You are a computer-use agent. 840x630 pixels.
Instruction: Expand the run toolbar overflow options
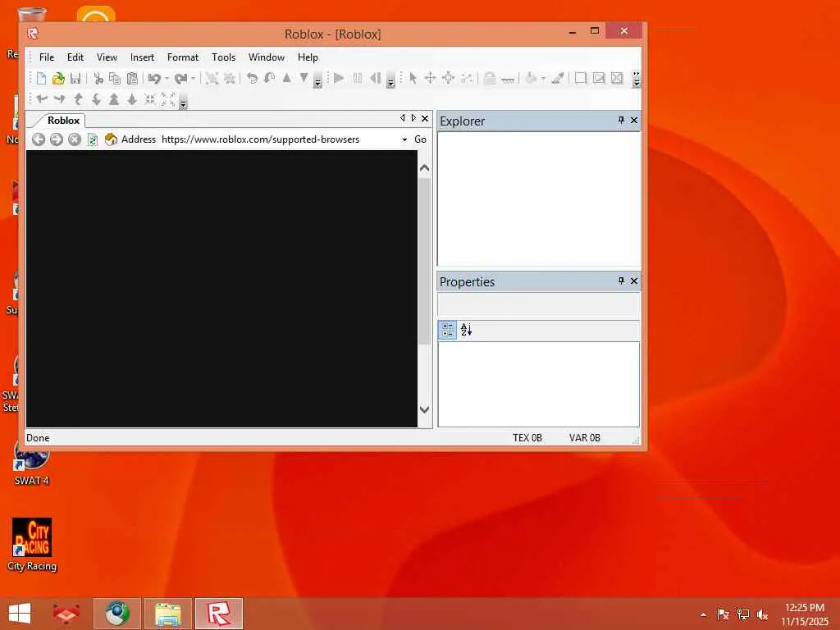[390, 80]
